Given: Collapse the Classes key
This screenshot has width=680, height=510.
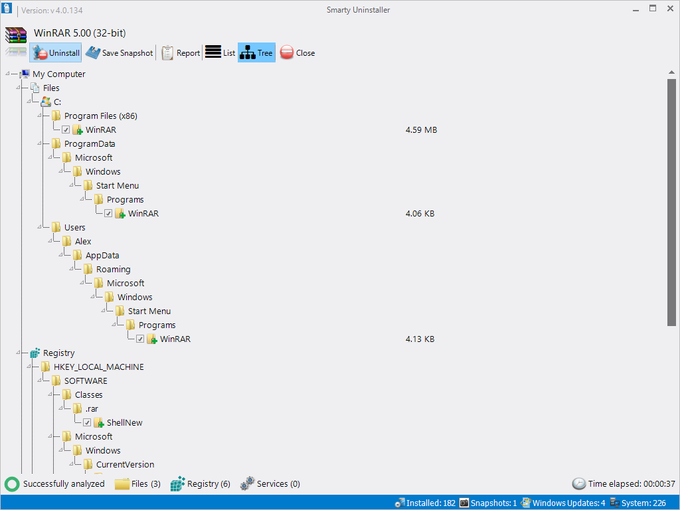Looking at the screenshot, I should [x=50, y=395].
